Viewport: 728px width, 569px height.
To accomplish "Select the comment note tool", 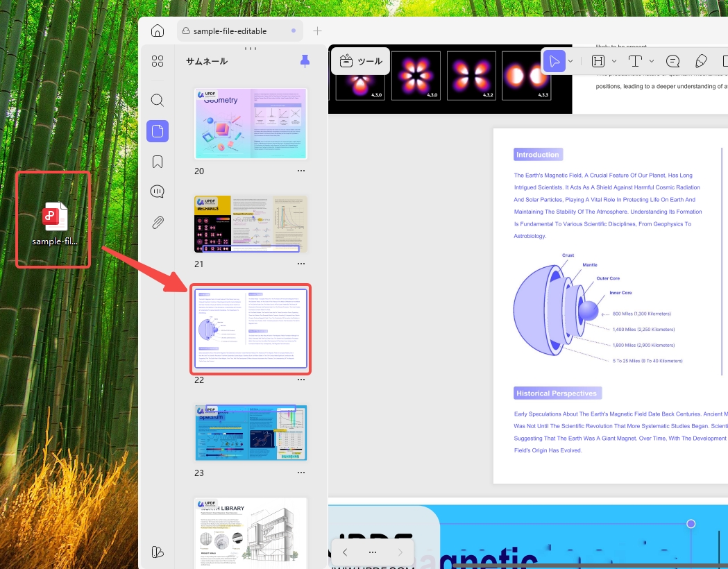I will (x=672, y=61).
